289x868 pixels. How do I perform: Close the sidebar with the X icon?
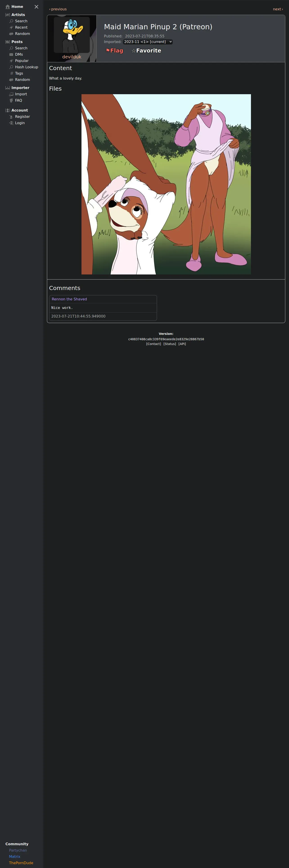click(36, 7)
